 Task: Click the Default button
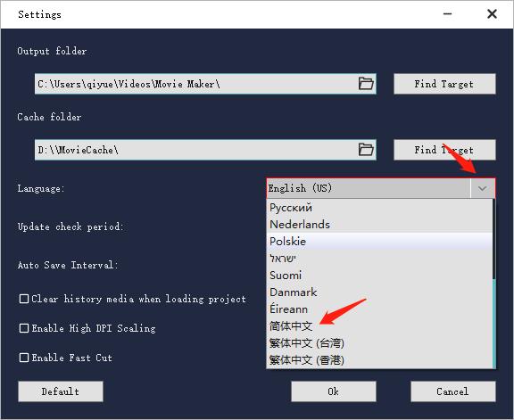[61, 391]
